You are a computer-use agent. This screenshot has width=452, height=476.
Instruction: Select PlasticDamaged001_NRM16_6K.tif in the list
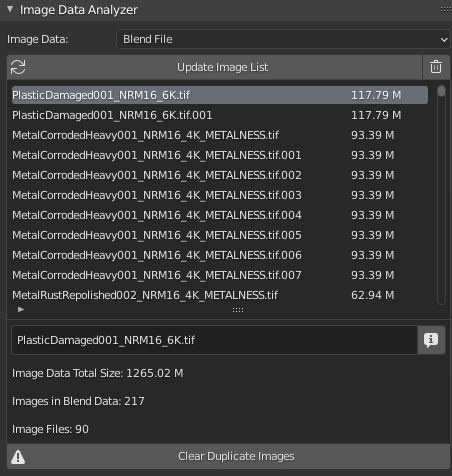[220, 95]
